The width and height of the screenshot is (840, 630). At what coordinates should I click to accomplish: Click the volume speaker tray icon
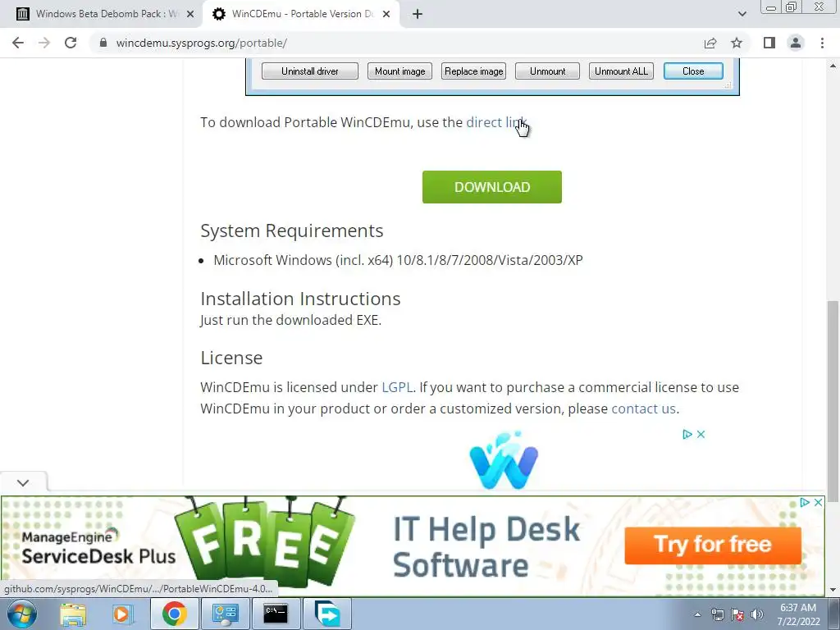click(756, 614)
